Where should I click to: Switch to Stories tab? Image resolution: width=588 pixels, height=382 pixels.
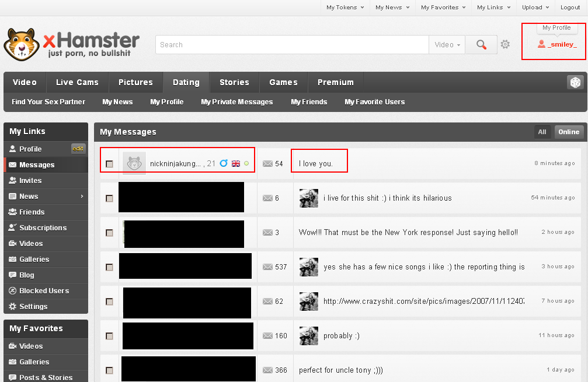pyautogui.click(x=234, y=82)
